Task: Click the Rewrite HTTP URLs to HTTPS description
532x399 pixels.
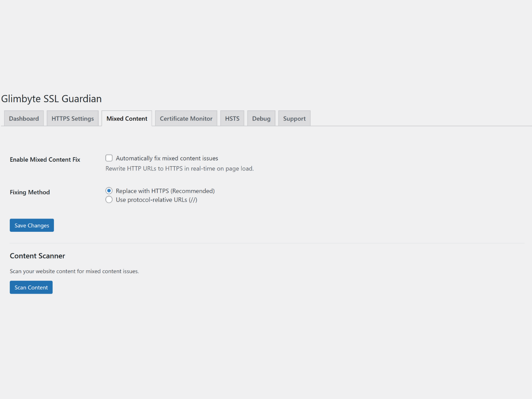Action: (180, 169)
